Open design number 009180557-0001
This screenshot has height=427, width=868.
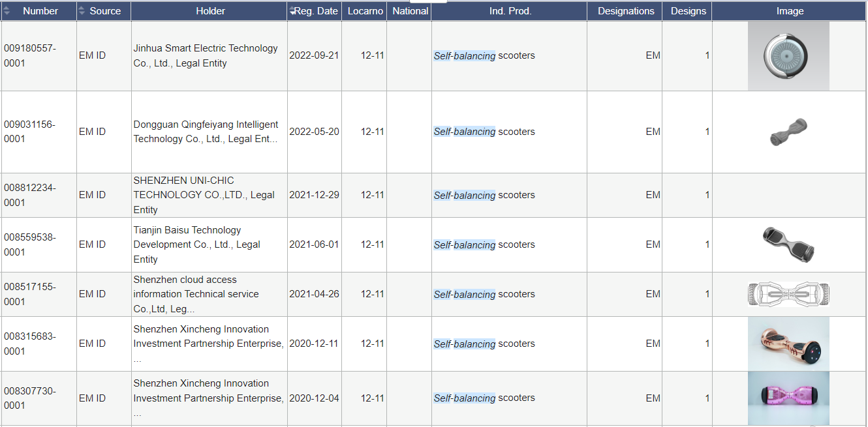coord(30,55)
